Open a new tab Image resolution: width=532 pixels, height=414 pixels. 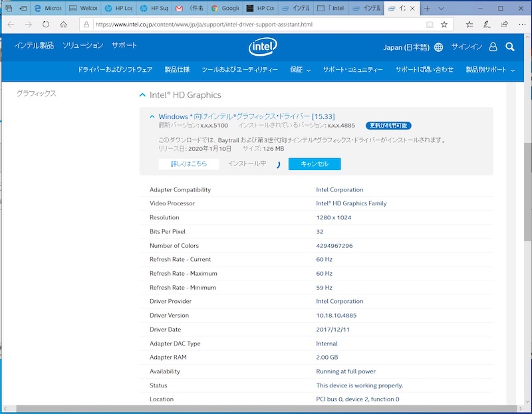427,9
